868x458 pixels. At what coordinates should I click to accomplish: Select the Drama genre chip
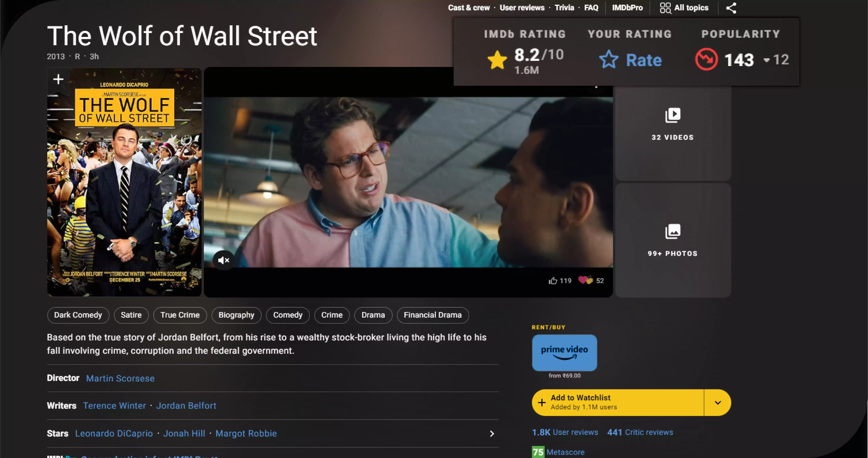pos(373,315)
